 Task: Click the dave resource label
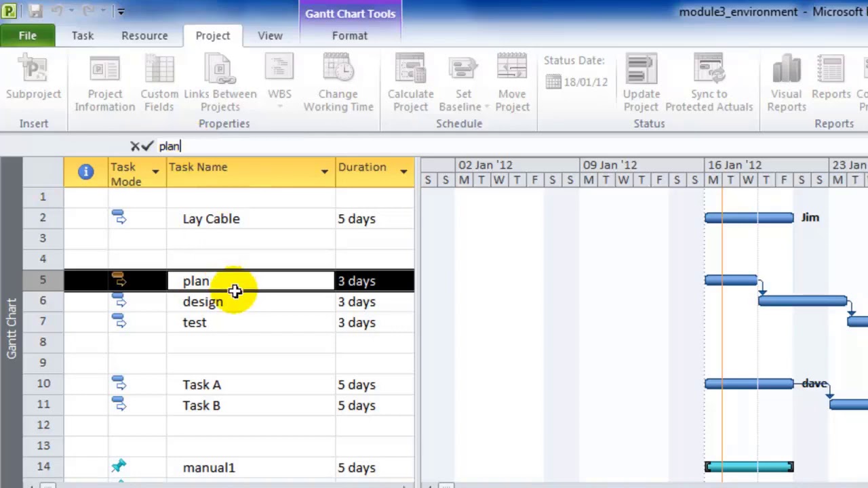click(814, 384)
